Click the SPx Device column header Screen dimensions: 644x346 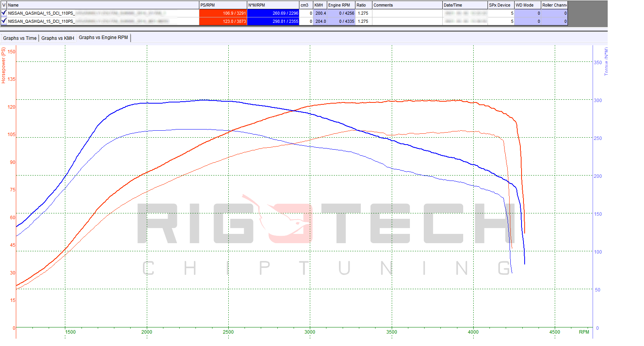click(x=501, y=5)
